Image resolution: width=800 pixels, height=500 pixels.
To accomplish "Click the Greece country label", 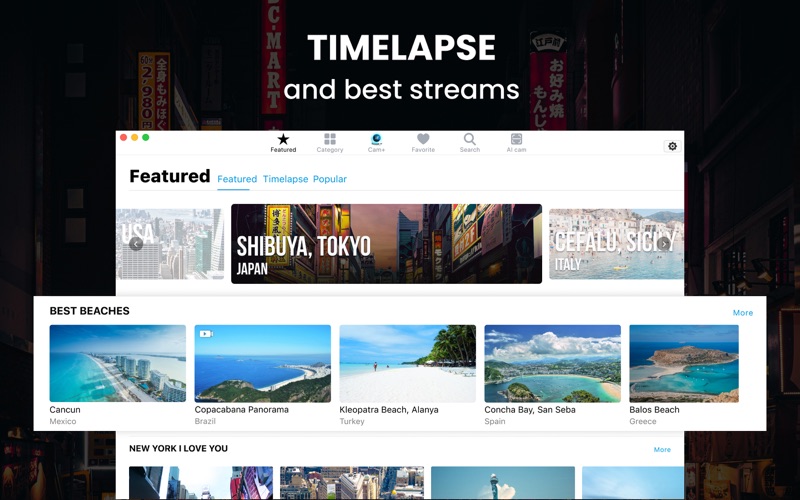I will (643, 421).
